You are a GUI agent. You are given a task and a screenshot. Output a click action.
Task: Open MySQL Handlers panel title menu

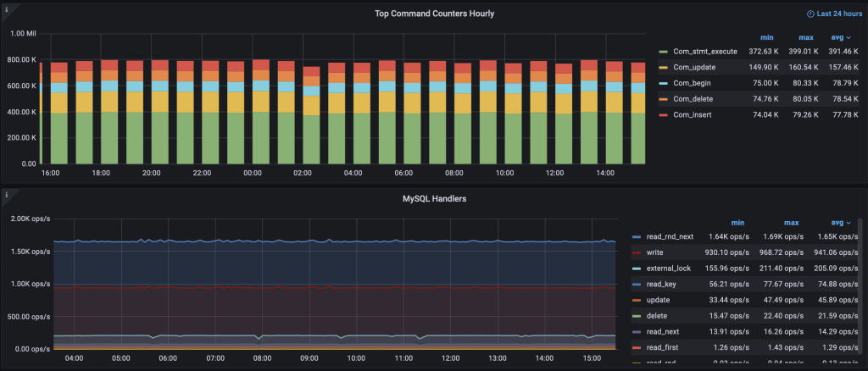(x=434, y=199)
